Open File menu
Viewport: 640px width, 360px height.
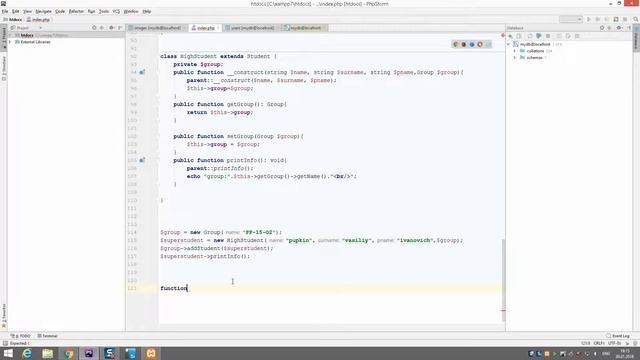(x=5, y=11)
